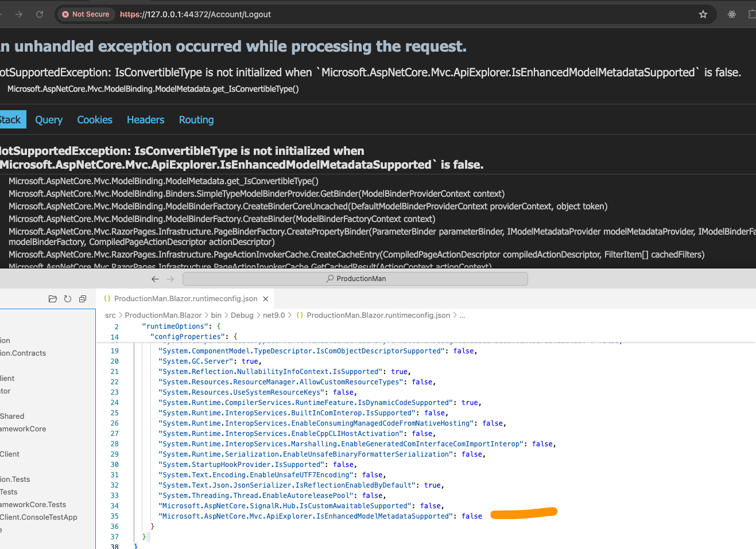The image size is (756, 549).
Task: Open the Cookies tab
Action: tap(95, 120)
